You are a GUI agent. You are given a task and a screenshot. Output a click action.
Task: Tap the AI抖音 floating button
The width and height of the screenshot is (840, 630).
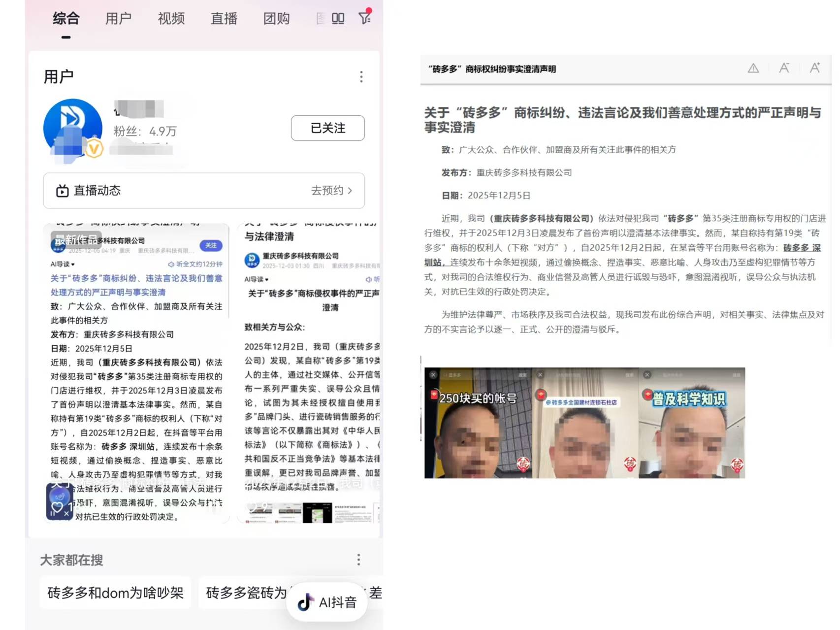coord(327,602)
